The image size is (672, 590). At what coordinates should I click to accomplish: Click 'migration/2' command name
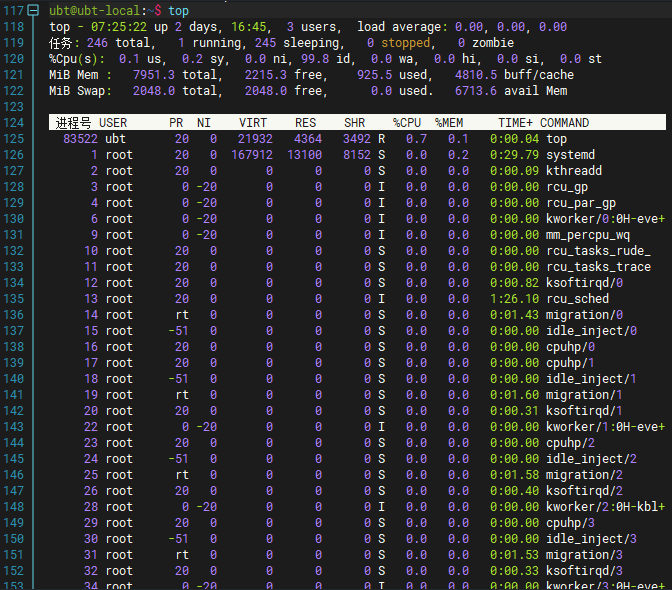(x=585, y=475)
